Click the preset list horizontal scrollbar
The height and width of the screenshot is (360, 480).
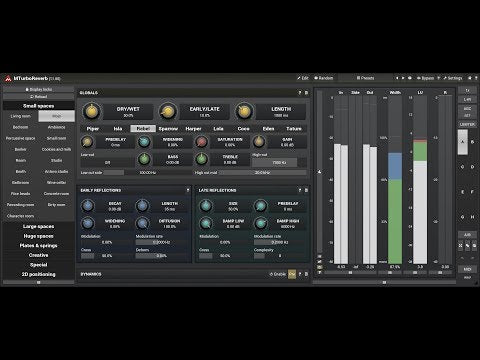coord(39,282)
